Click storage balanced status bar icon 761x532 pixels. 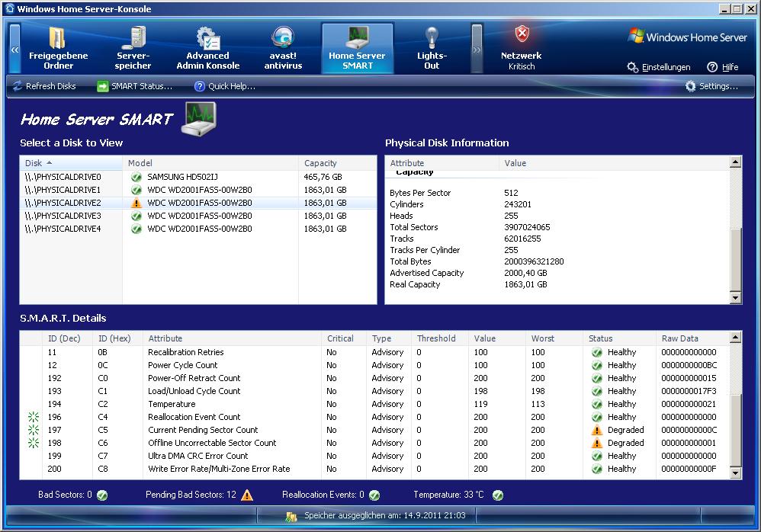(x=291, y=517)
